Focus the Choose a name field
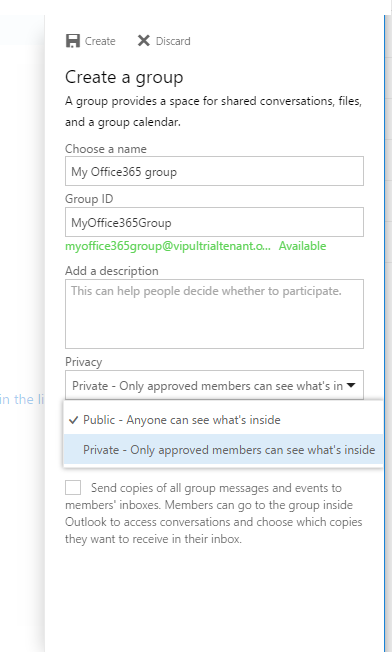 (214, 171)
